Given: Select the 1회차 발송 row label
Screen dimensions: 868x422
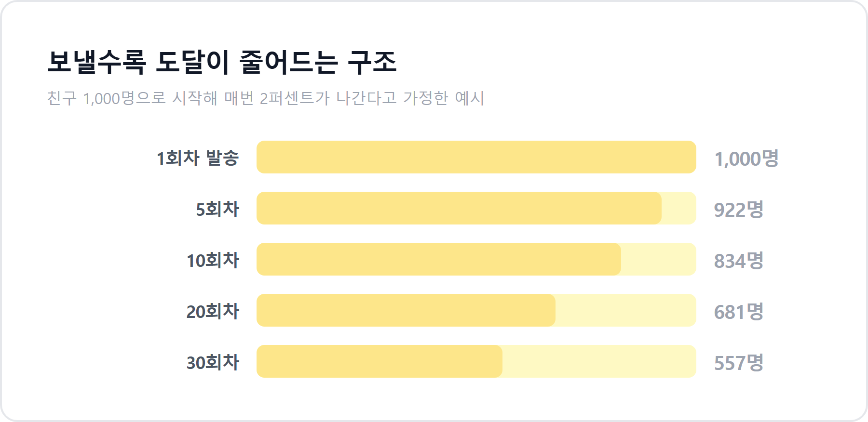Looking at the screenshot, I should 198,158.
